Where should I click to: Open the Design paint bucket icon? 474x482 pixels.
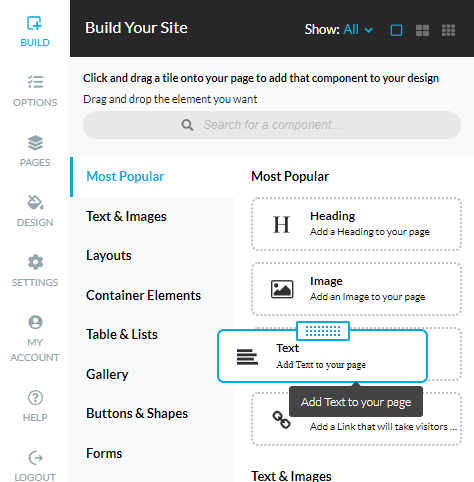click(35, 202)
